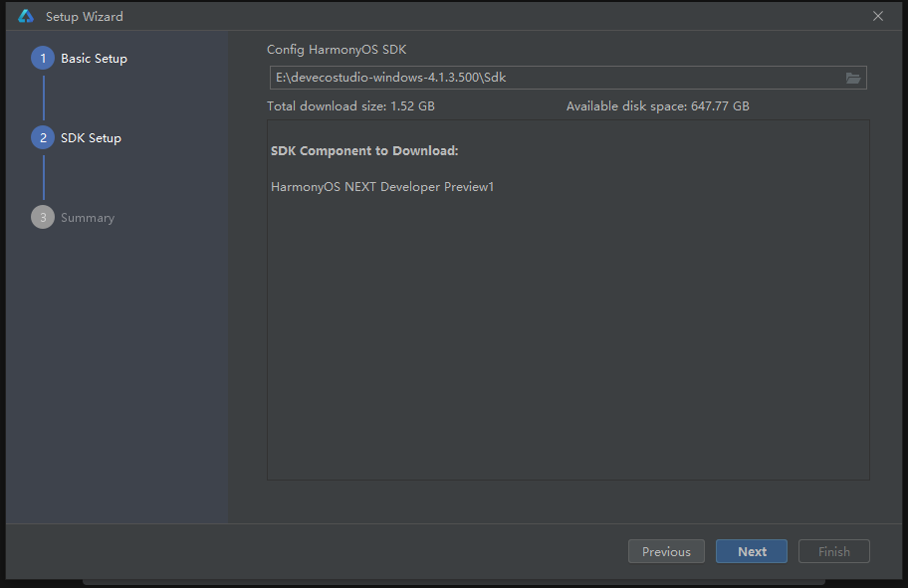Click 'SDK Component to Download:' heading
Image resolution: width=908 pixels, height=588 pixels.
point(364,151)
